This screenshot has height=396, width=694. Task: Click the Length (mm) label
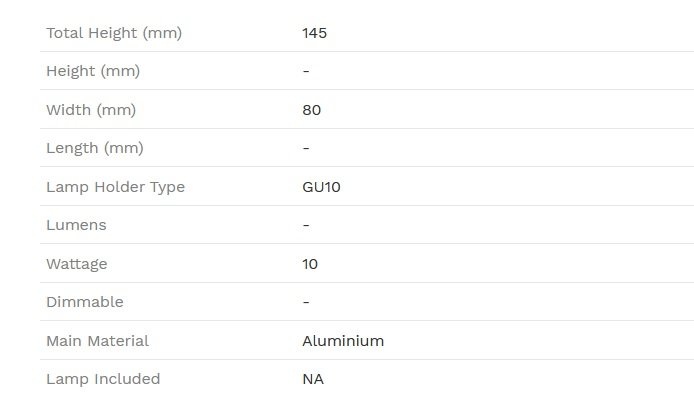pos(95,148)
